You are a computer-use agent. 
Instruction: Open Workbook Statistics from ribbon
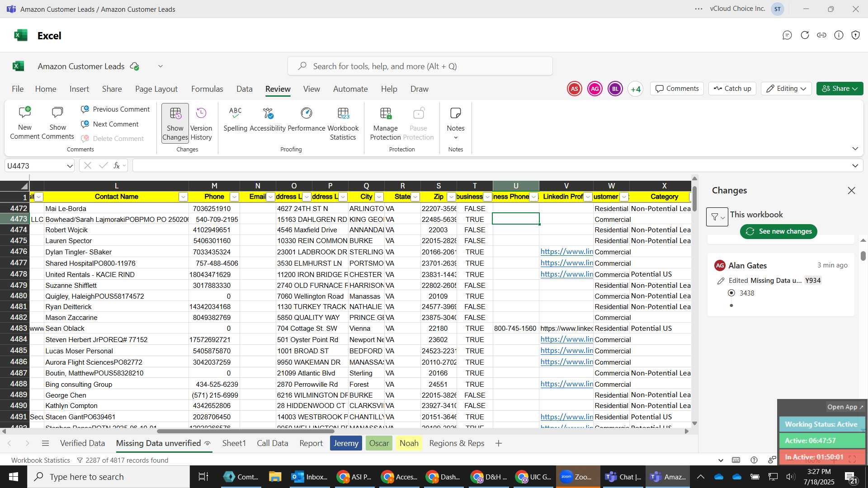(343, 123)
